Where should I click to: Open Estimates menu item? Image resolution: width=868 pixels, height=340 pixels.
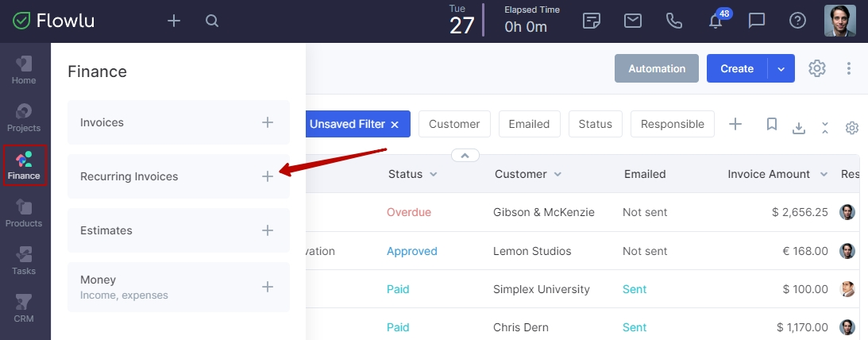click(178, 230)
